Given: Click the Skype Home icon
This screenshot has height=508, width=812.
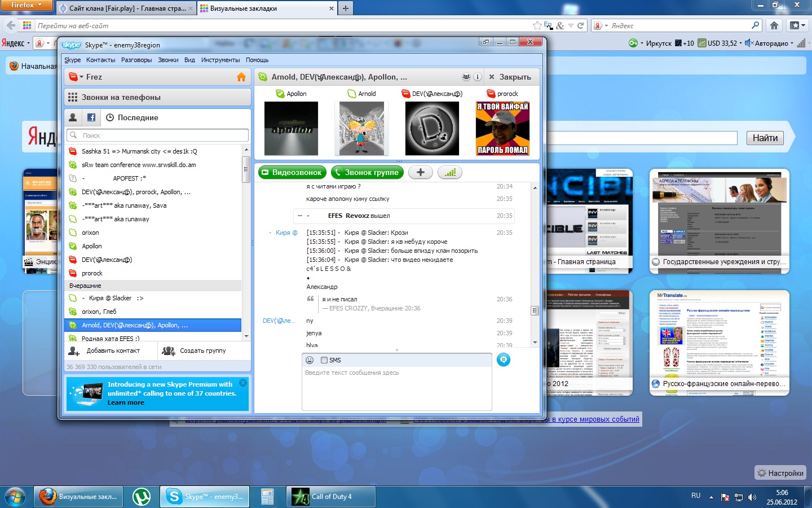Looking at the screenshot, I should (241, 77).
